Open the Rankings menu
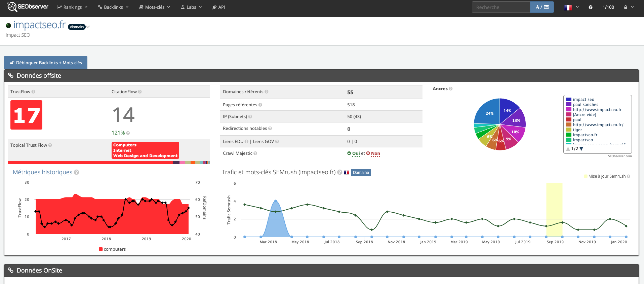The image size is (644, 284). (x=72, y=7)
